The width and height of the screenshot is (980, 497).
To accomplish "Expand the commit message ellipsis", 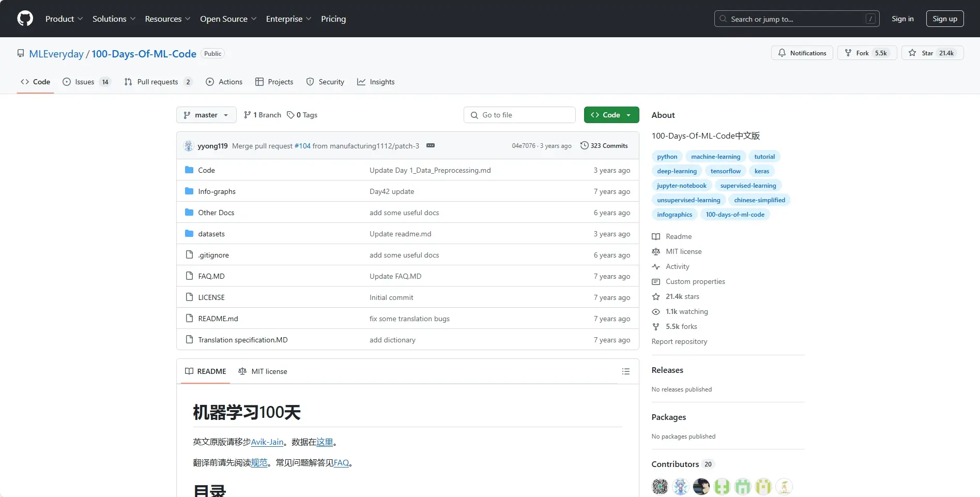I will pyautogui.click(x=430, y=146).
